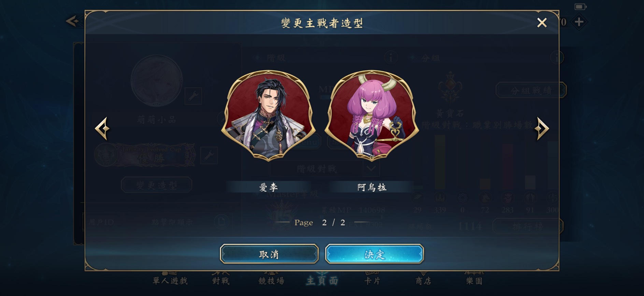Screen dimensions: 644x296
Task: Click the back arrow at top left
Action: pos(72,21)
